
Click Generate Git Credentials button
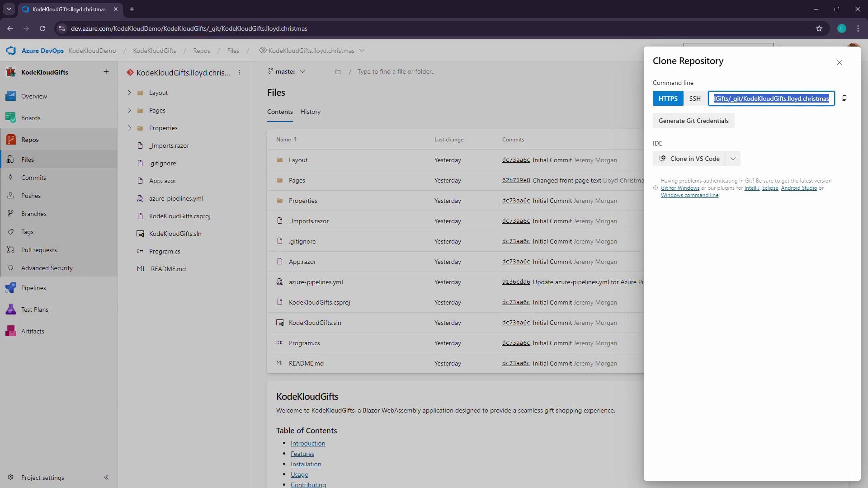click(x=693, y=121)
